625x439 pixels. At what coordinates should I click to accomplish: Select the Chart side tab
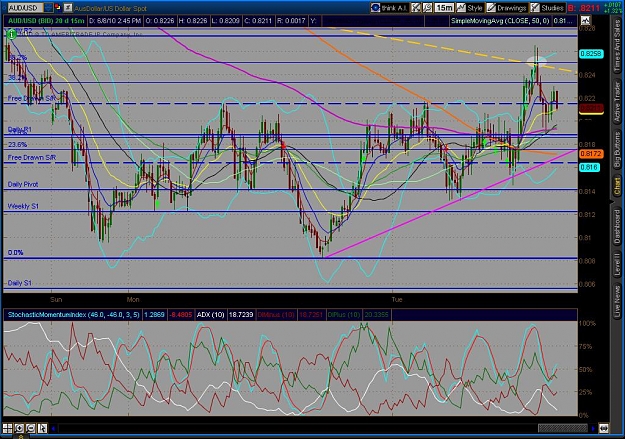pos(617,186)
